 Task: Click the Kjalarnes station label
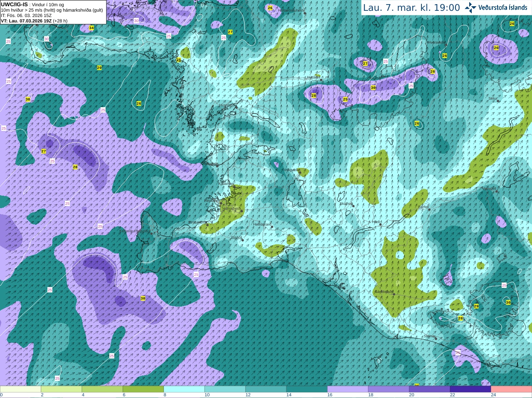click(226, 183)
